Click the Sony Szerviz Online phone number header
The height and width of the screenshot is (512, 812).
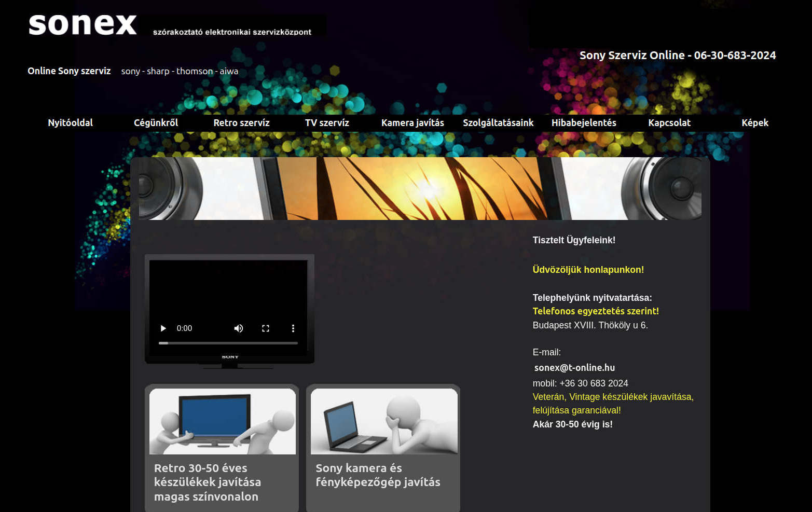678,55
